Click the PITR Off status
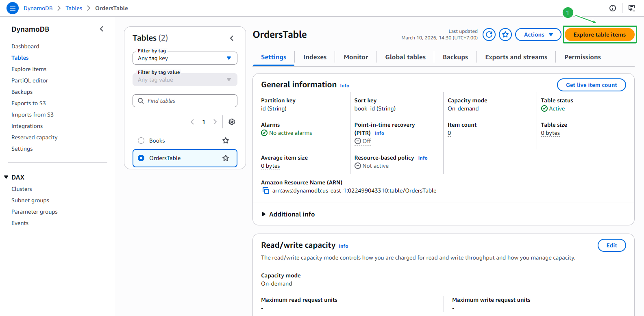644x316 pixels. click(x=363, y=141)
